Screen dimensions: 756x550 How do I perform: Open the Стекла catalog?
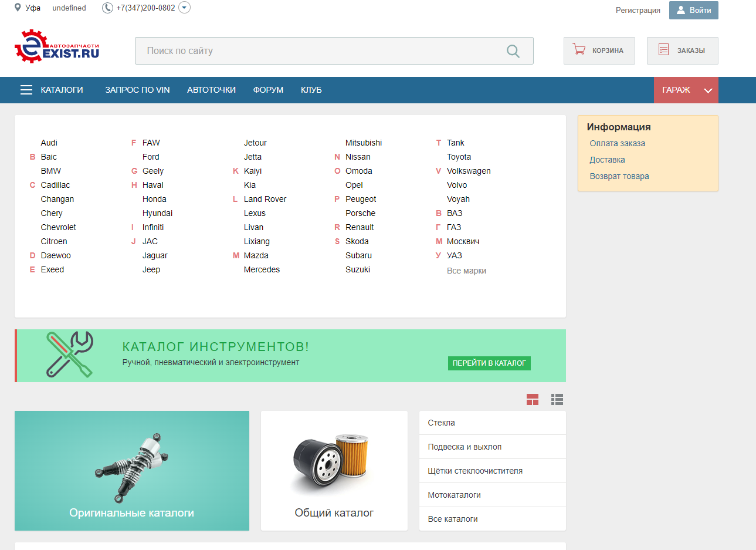[x=493, y=423]
